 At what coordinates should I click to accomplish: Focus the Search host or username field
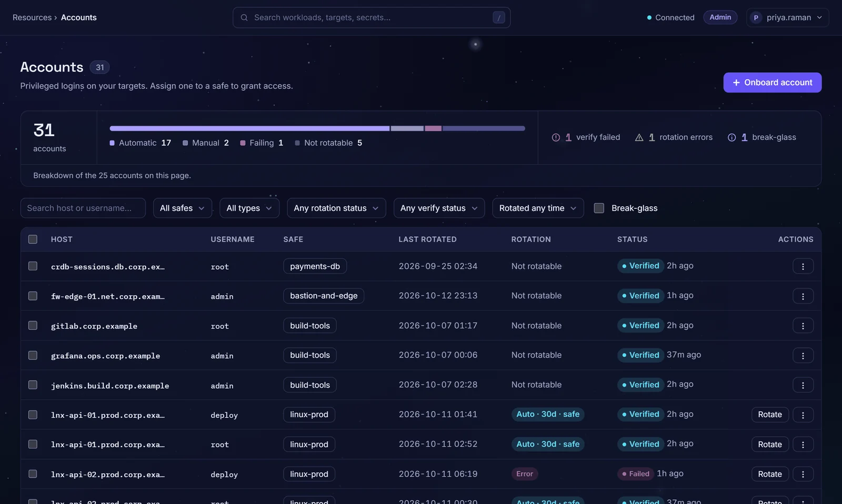83,208
